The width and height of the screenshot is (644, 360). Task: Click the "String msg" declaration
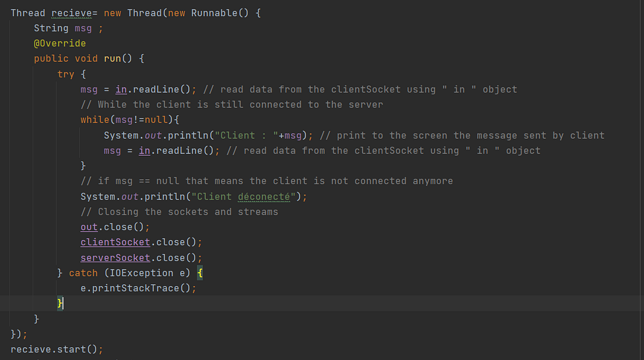66,27
